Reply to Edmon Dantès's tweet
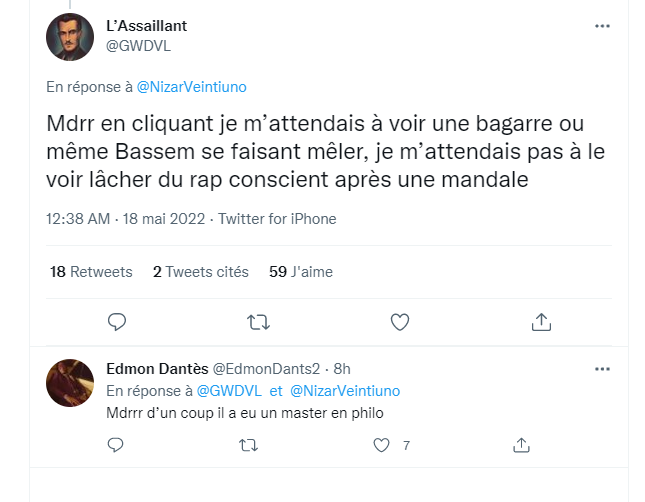The height and width of the screenshot is (502, 645). (x=117, y=444)
